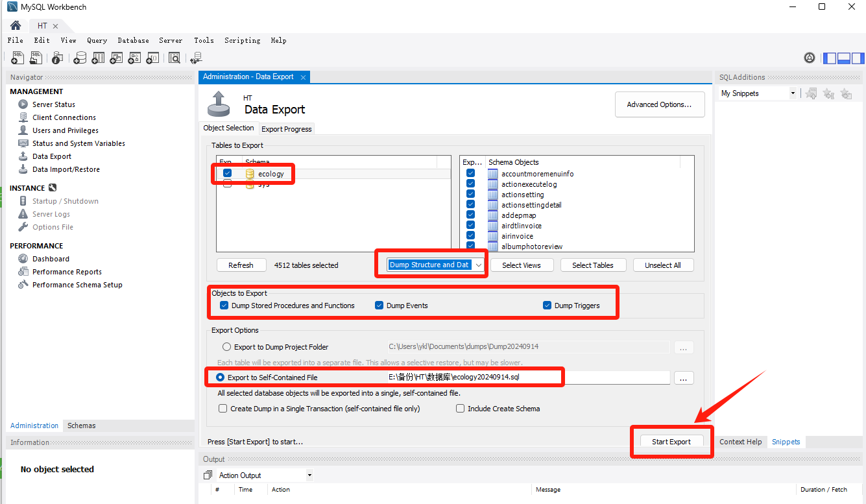Open the Server menu

point(171,40)
